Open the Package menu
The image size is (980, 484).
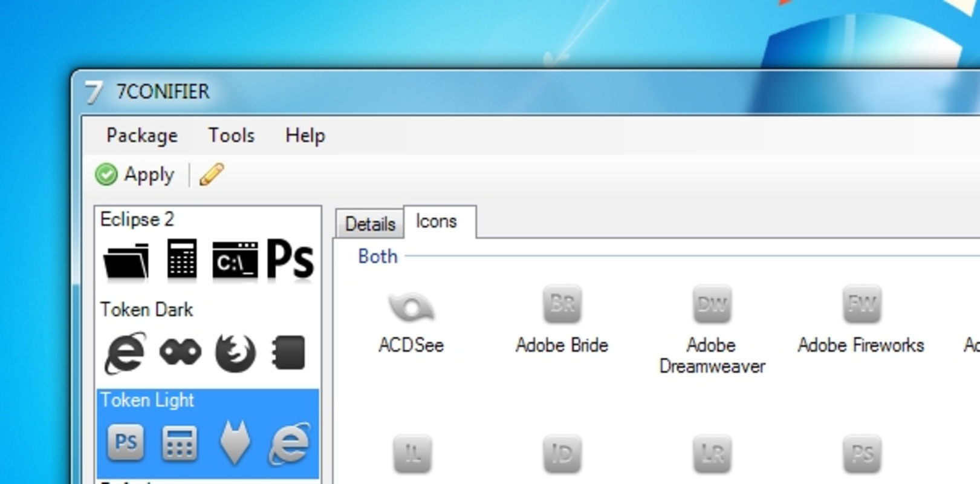pyautogui.click(x=142, y=136)
